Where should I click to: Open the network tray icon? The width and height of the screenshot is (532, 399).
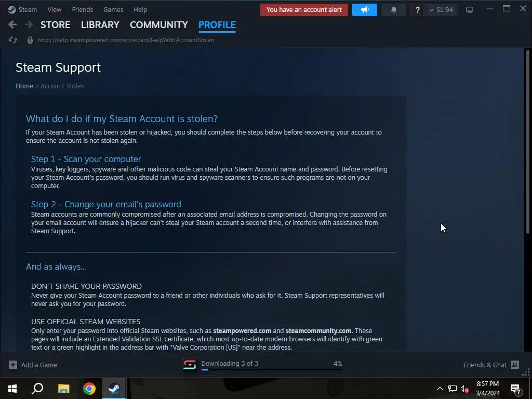click(453, 389)
